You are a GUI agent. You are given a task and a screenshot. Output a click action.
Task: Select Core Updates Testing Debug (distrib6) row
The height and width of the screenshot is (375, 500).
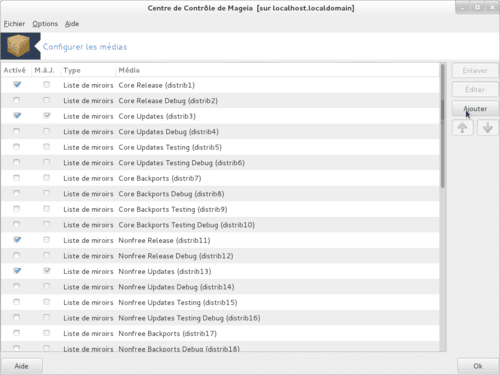click(220, 163)
